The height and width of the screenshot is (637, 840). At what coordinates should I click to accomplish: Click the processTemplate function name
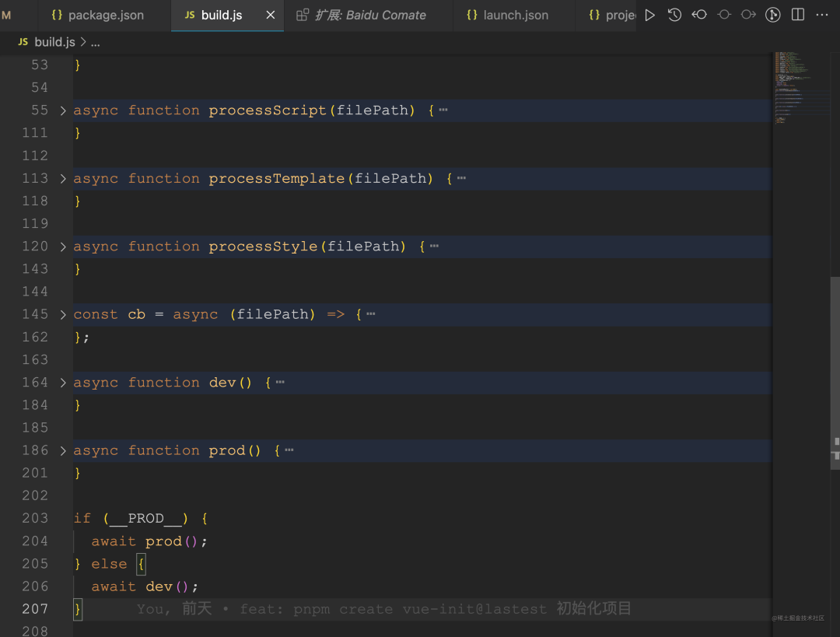point(276,178)
